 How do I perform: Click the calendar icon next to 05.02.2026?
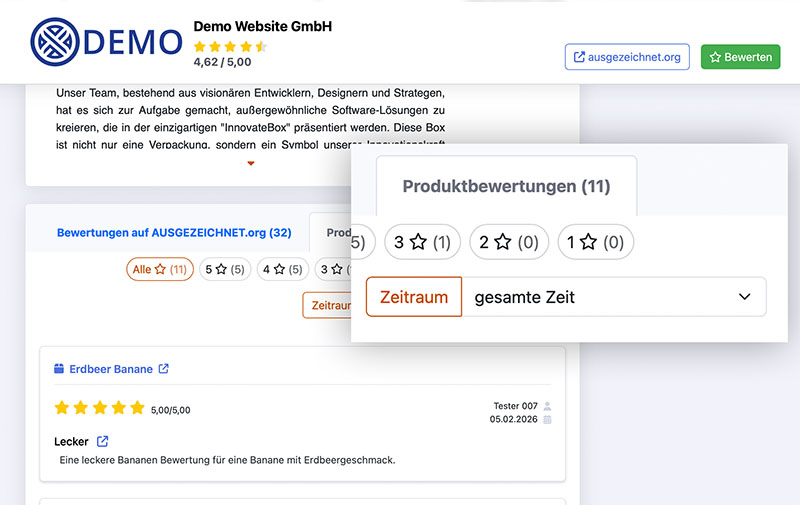[x=547, y=420]
